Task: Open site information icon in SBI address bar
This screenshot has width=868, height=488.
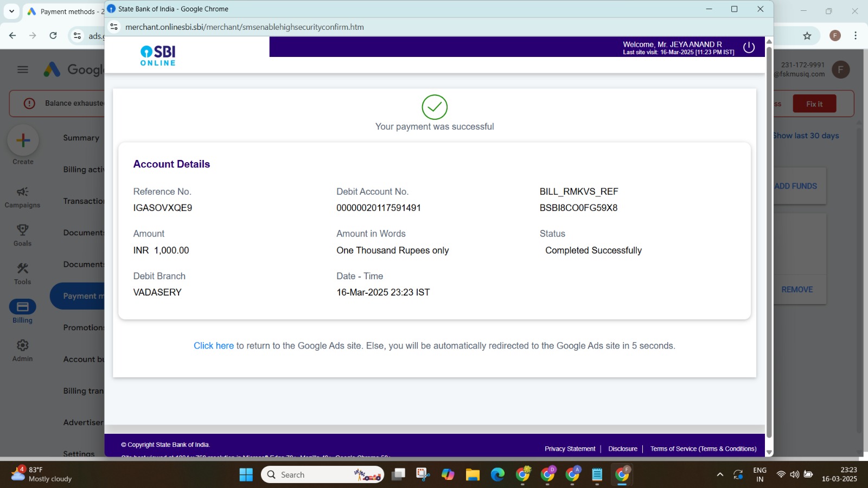Action: click(114, 27)
